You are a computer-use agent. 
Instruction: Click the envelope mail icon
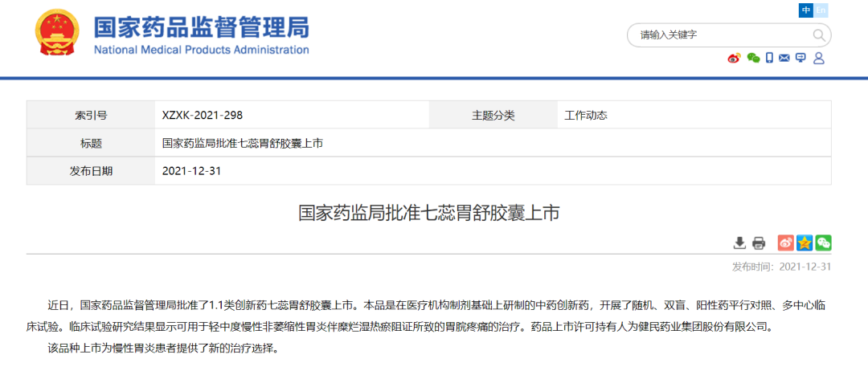pyautogui.click(x=784, y=58)
